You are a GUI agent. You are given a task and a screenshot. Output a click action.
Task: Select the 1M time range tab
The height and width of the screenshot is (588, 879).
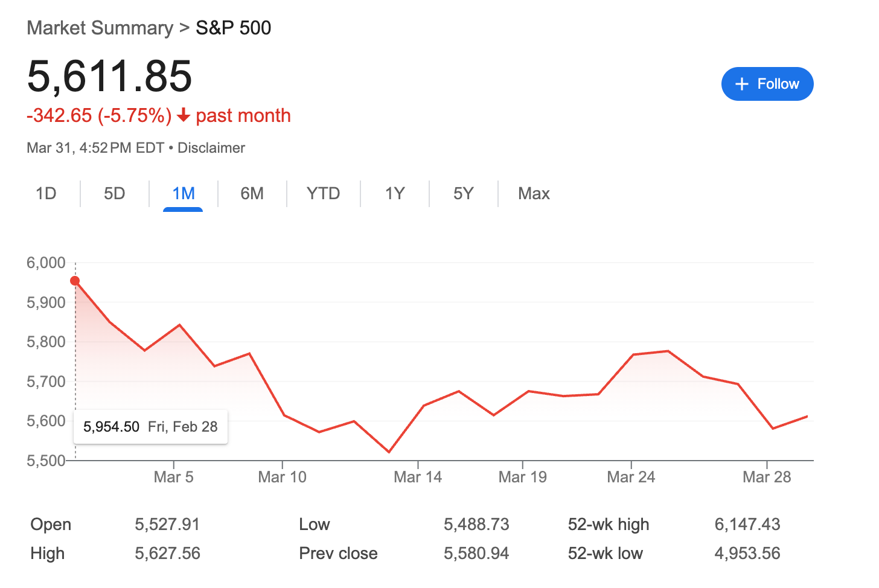pos(184,193)
